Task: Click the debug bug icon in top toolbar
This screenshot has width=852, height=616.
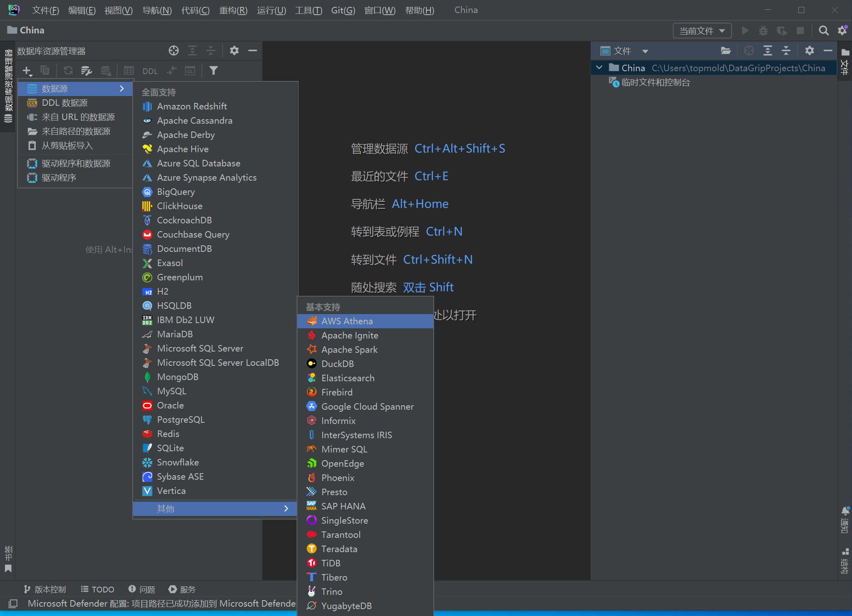Action: [x=763, y=31]
